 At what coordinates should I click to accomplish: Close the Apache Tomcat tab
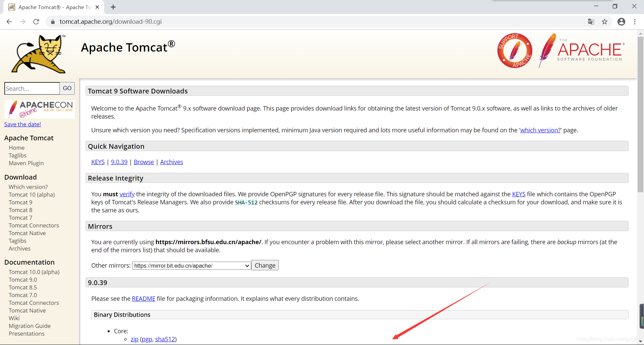click(x=97, y=7)
